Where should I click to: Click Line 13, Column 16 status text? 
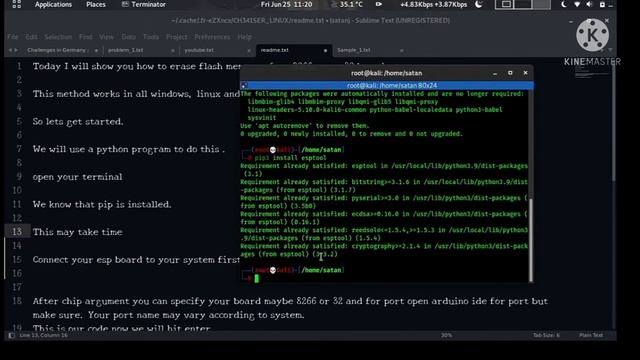tap(44, 335)
